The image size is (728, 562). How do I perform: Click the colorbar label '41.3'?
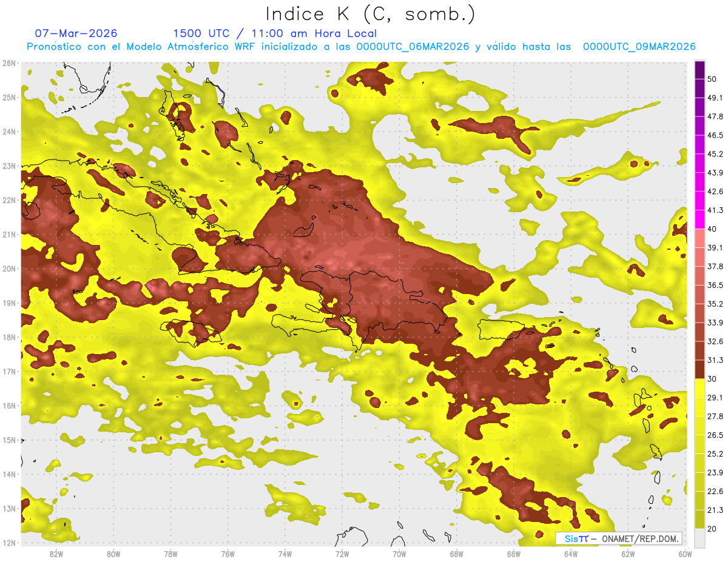pyautogui.click(x=715, y=210)
